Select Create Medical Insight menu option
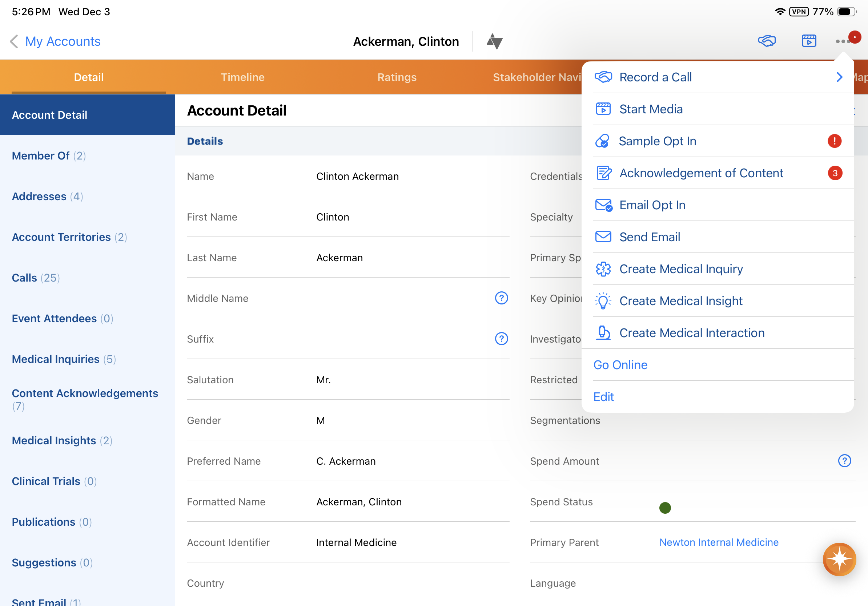The height and width of the screenshot is (606, 868). click(x=680, y=301)
